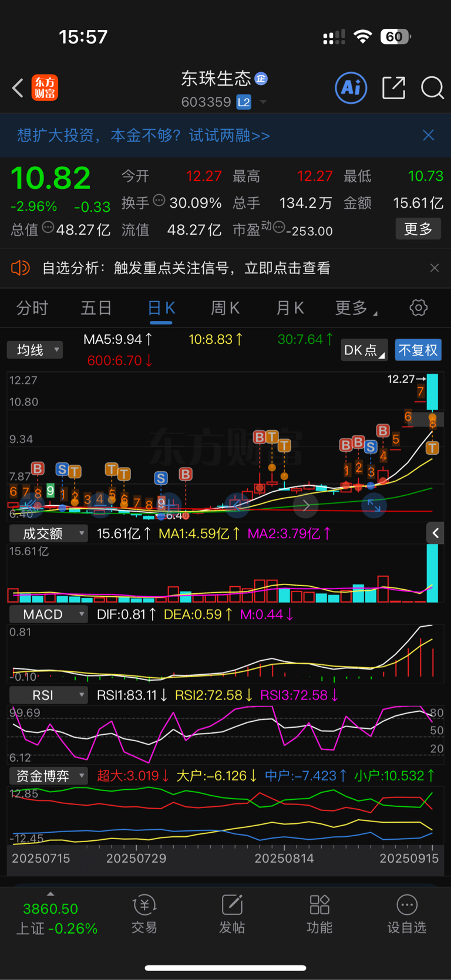This screenshot has height=980, width=451.
Task: Tap the back arrow icon
Action: (18, 88)
